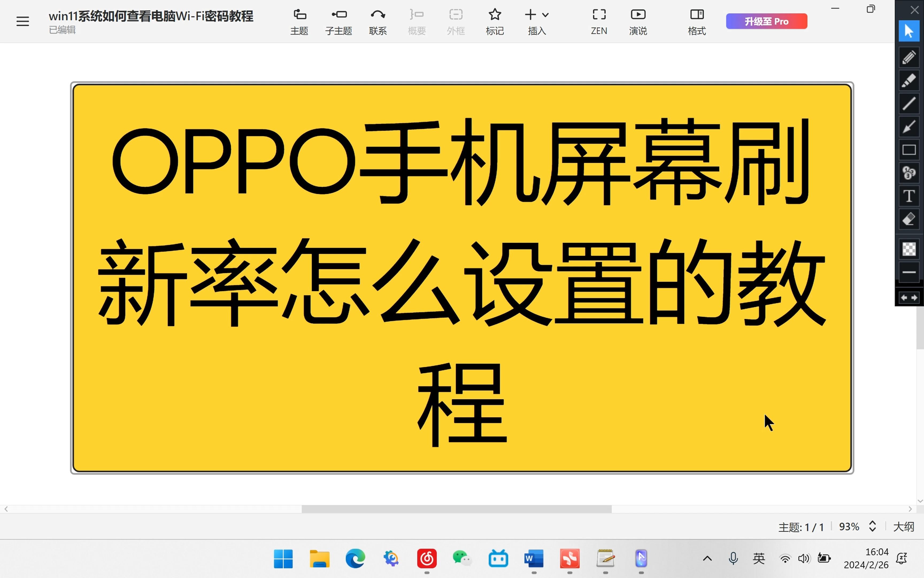Click the 主题: 1 / 1 status text

pyautogui.click(x=801, y=527)
